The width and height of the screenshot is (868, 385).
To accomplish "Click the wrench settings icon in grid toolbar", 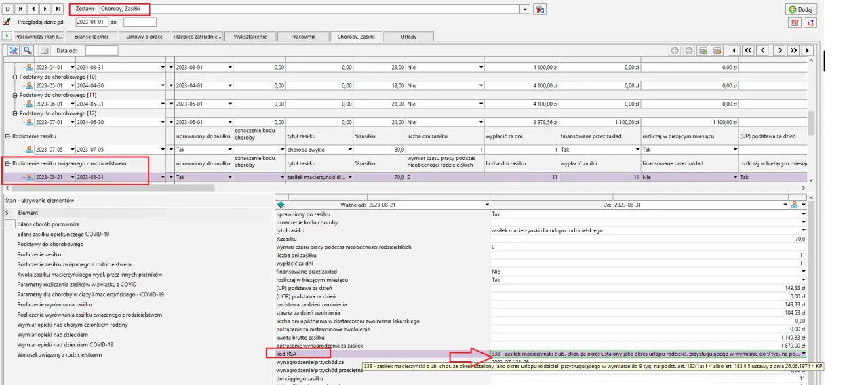I will 14,50.
